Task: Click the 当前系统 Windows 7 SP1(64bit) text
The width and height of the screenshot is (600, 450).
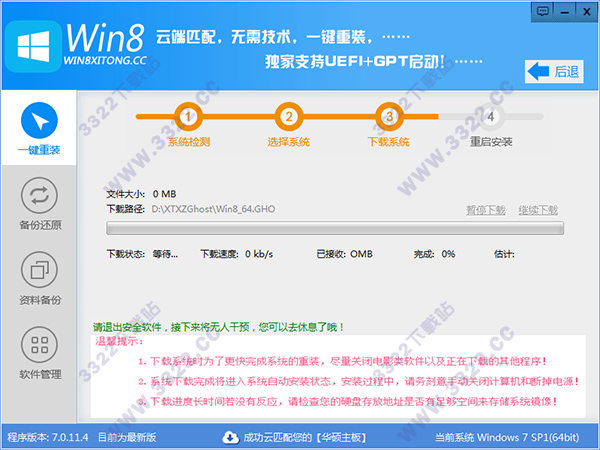Action: click(x=507, y=437)
